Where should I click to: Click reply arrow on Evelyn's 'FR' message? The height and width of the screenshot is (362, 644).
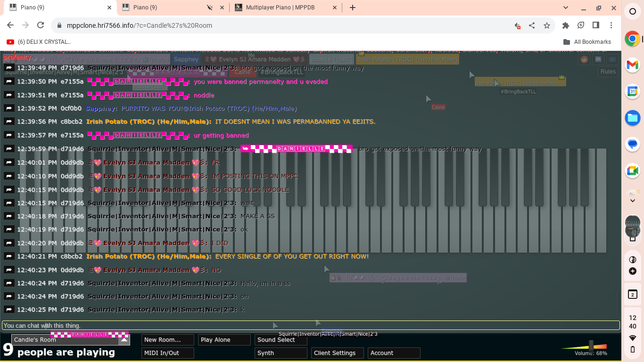pyautogui.click(x=9, y=163)
